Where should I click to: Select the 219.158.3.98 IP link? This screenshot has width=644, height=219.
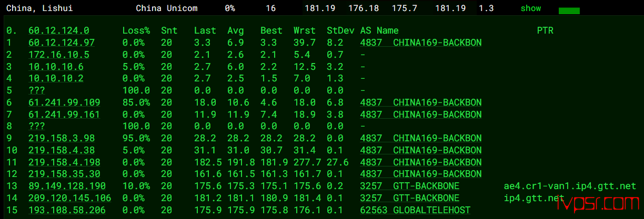(x=61, y=138)
